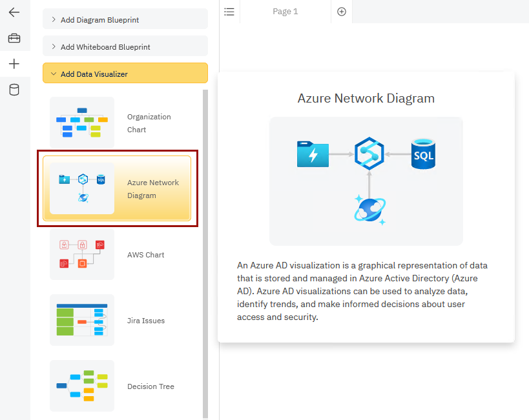Open the briefcase toolbox icon
Image resolution: width=529 pixels, height=420 pixels.
[x=14, y=38]
